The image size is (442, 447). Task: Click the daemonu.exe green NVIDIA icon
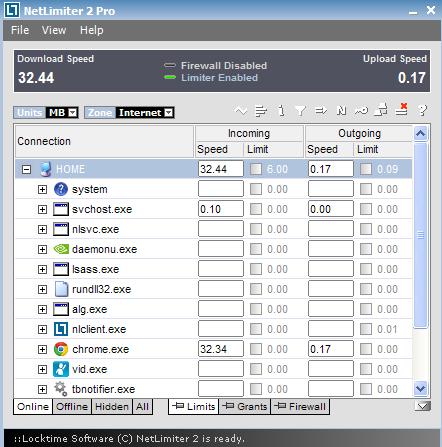tap(61, 249)
